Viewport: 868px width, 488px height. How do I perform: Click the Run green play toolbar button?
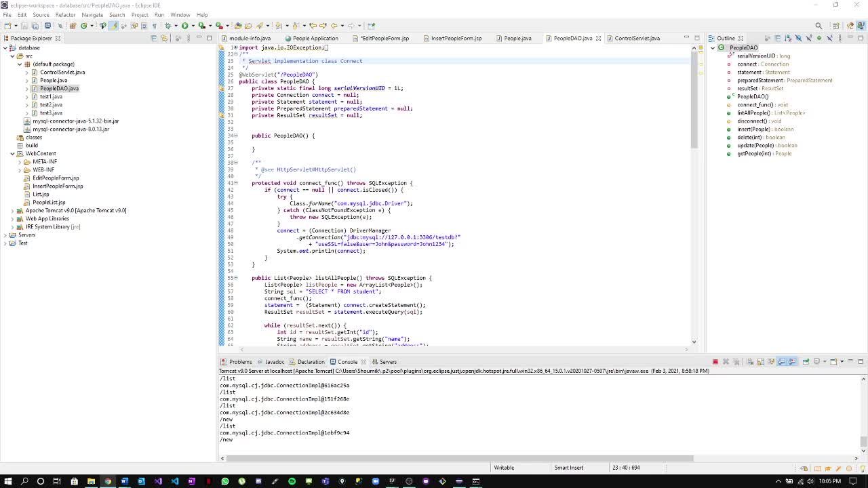(x=185, y=26)
